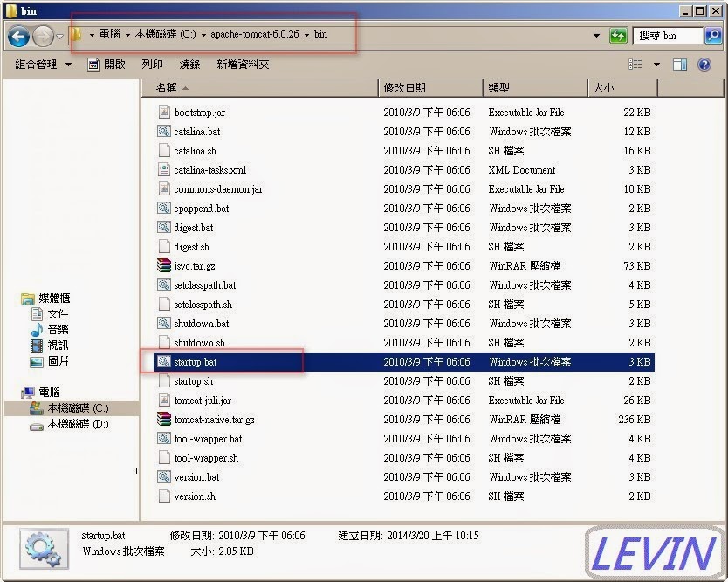Click the 236 KB size of tomcat-native.tar.gz
The image size is (728, 582).
click(635, 420)
